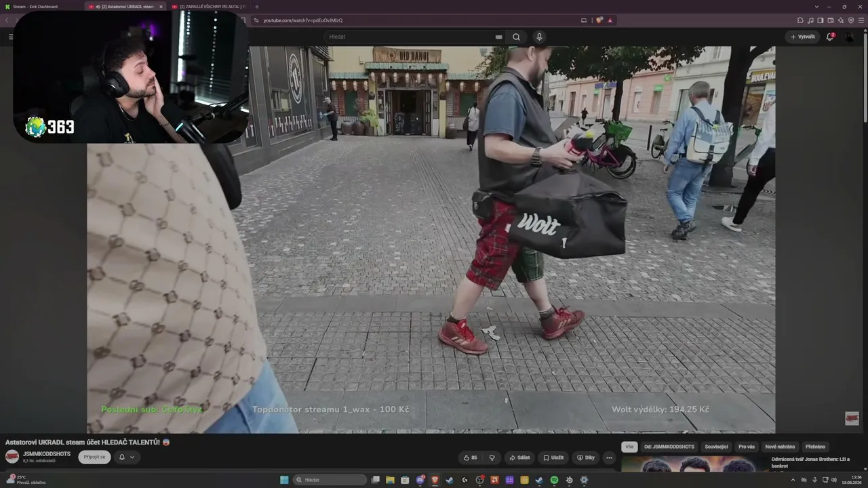The image size is (868, 488).
Task: Open the Jonas Brothers recommended video thumbnail
Action: pos(693,464)
